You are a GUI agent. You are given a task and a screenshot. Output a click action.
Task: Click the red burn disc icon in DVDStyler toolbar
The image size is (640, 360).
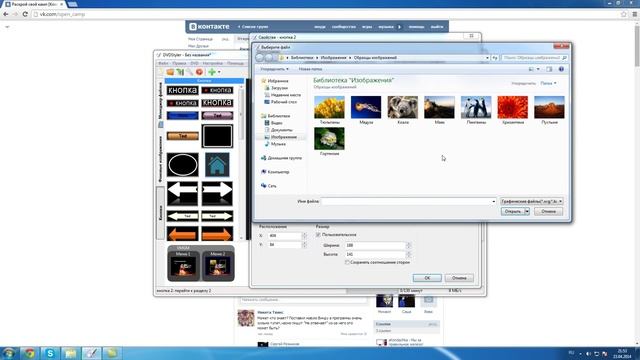pos(199,72)
